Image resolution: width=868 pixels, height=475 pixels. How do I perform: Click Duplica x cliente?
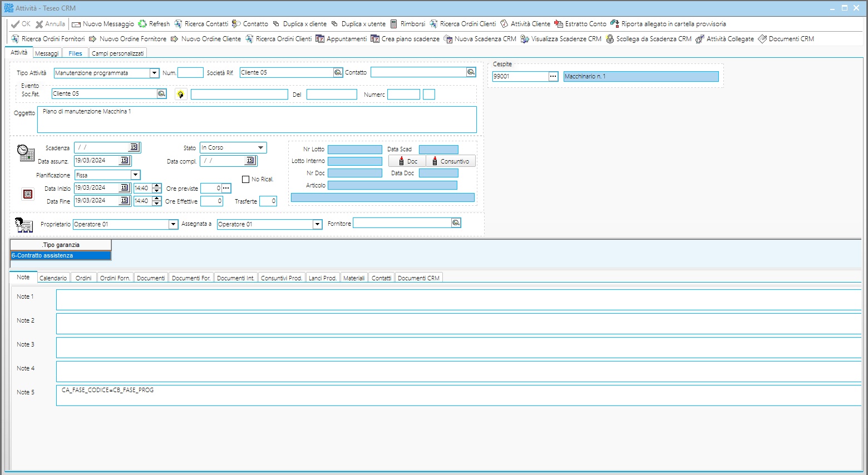pyautogui.click(x=299, y=24)
